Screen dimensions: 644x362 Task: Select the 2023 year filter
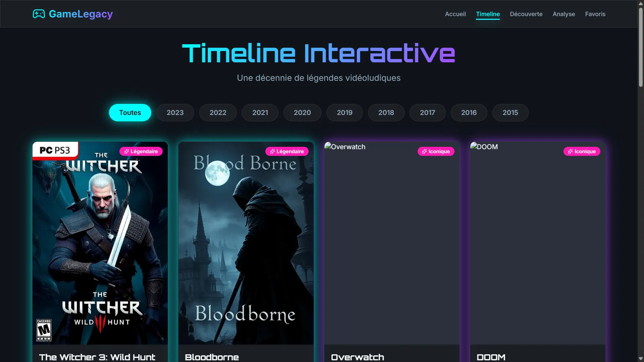[x=175, y=113]
